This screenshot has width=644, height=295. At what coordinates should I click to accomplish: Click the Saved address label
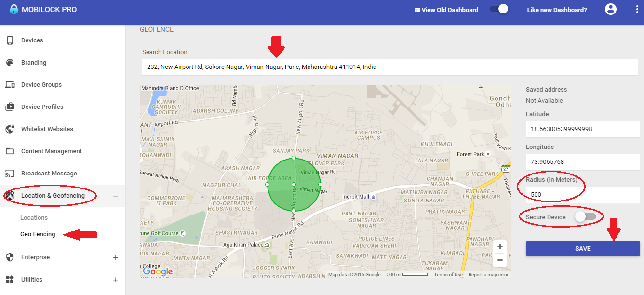coord(546,90)
